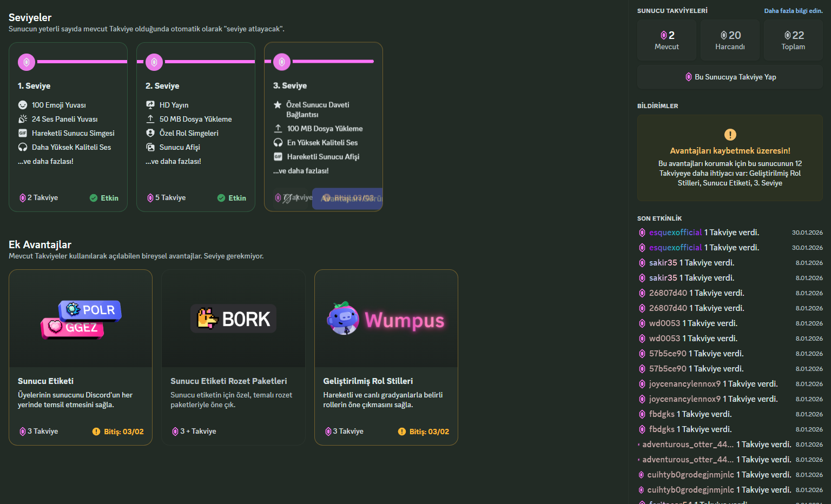The image size is (831, 504).
Task: Click the BORK badge preview image
Action: click(233, 319)
